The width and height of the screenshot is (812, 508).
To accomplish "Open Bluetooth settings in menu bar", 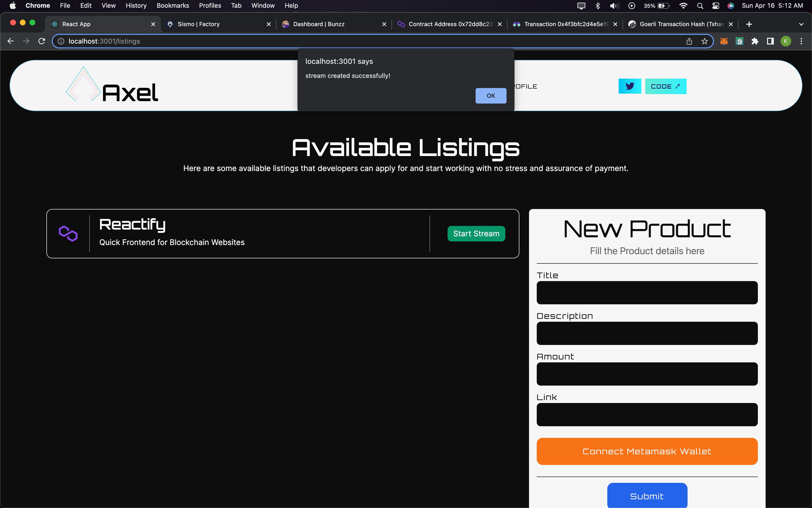I will click(x=598, y=5).
